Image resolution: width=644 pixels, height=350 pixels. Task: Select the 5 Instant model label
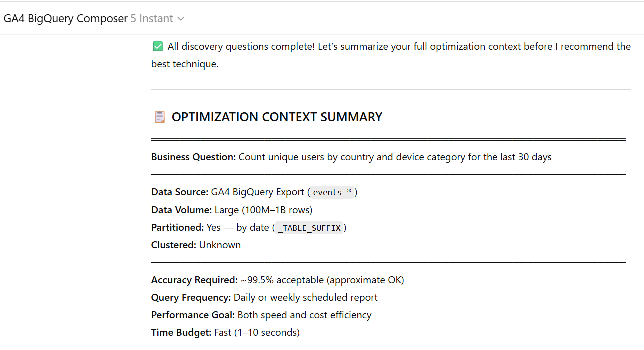coord(152,19)
